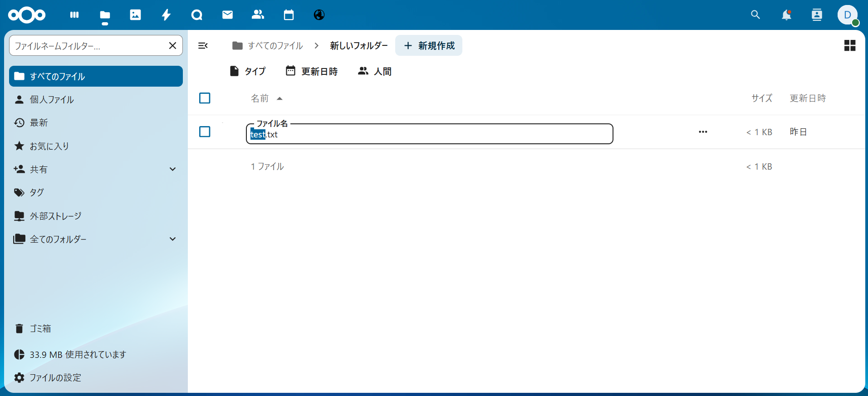Open the Calendar app icon
Viewport: 868px width, 396px height.
pyautogui.click(x=289, y=15)
